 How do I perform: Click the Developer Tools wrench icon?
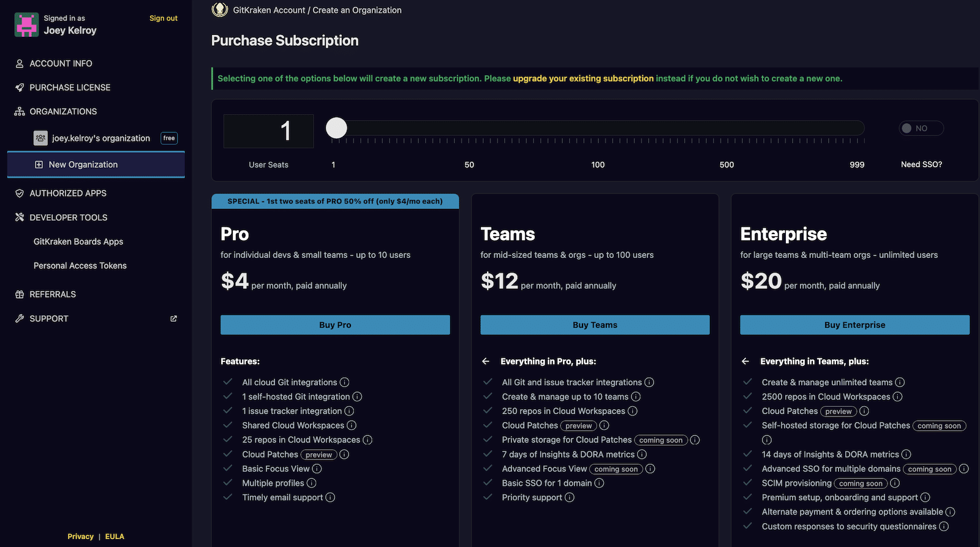tap(20, 217)
